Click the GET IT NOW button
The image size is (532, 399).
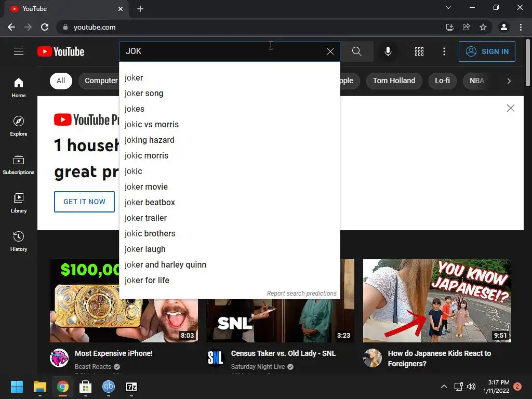tap(85, 202)
